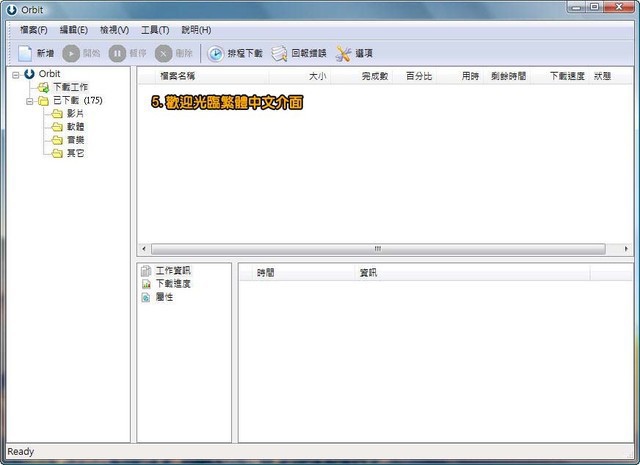
Task: Show 屬性 properties panel
Action: 164,297
